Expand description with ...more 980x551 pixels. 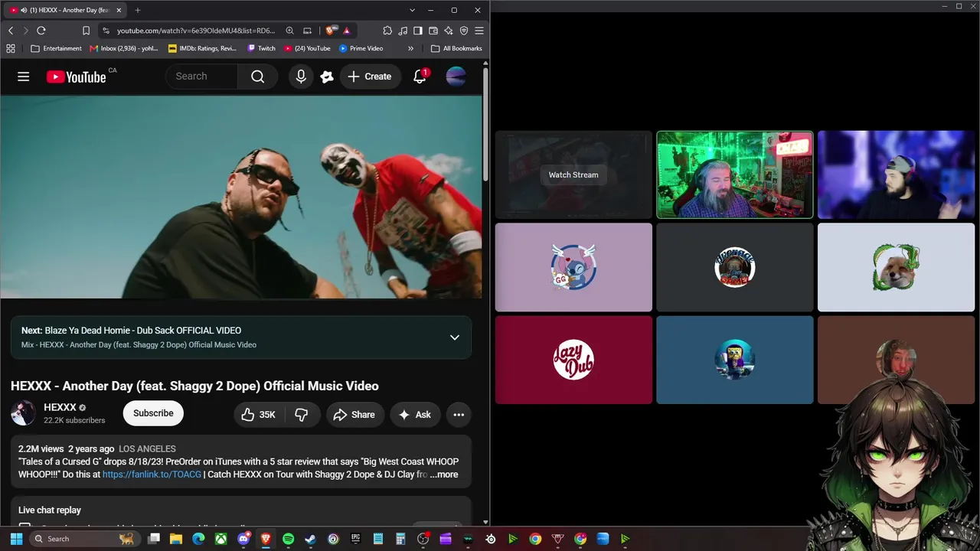click(x=444, y=474)
